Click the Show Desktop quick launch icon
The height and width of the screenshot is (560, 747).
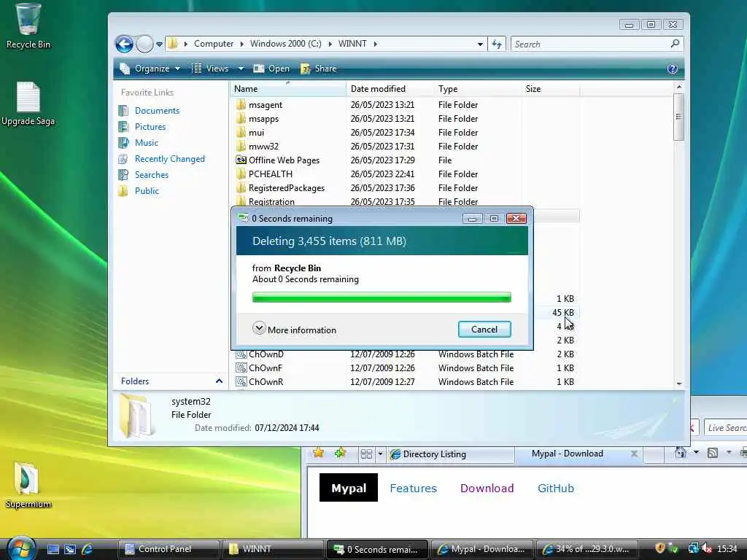coord(53,549)
